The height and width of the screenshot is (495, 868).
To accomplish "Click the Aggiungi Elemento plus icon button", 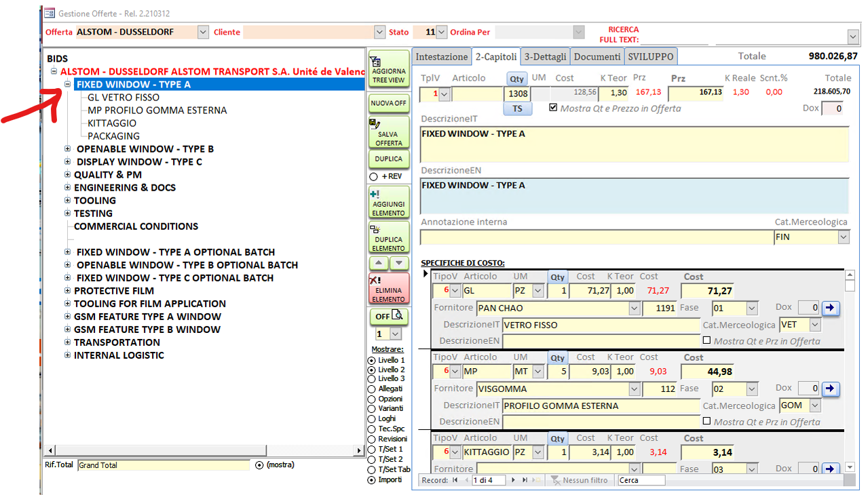I will (389, 202).
